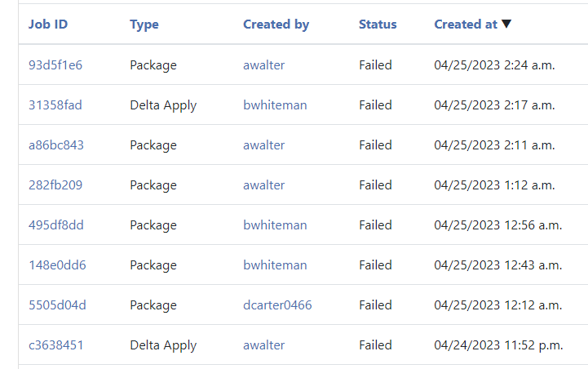Sort by the Created by header
Viewport: 588px width, 369px height.
(276, 24)
